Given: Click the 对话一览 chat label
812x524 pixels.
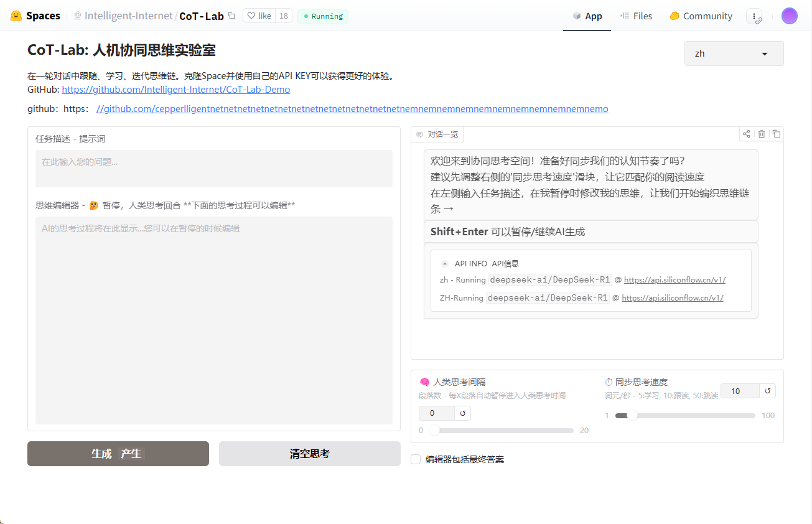Looking at the screenshot, I should [x=437, y=134].
